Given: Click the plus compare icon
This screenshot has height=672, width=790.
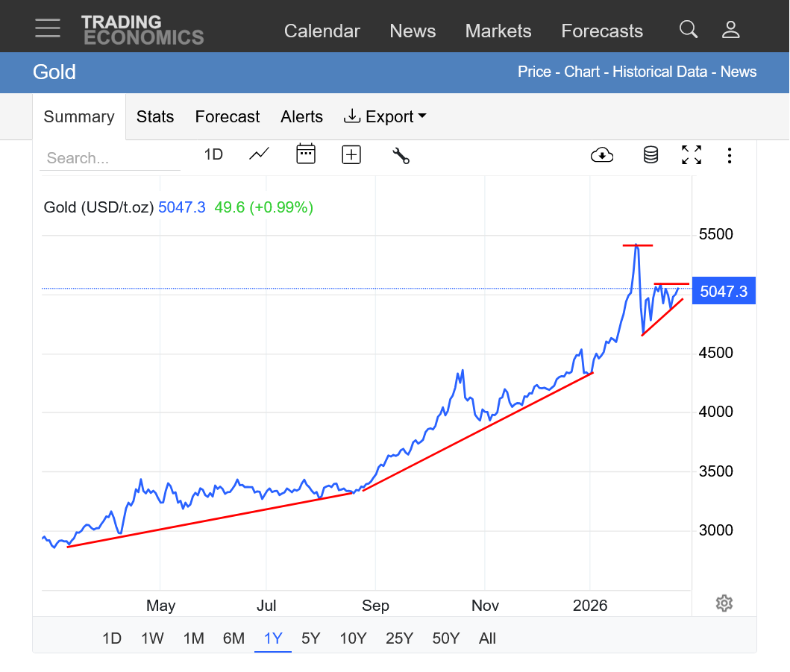Looking at the screenshot, I should point(351,154).
